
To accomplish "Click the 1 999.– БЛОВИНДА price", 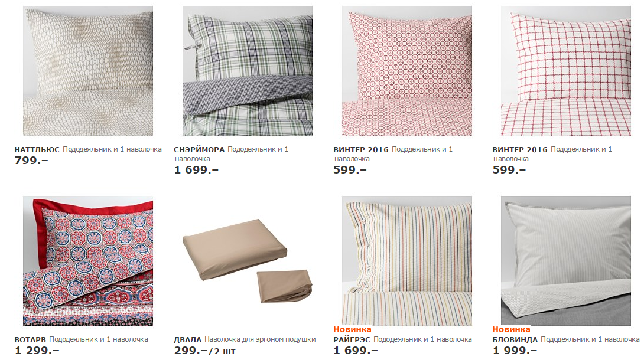I will click(515, 351).
